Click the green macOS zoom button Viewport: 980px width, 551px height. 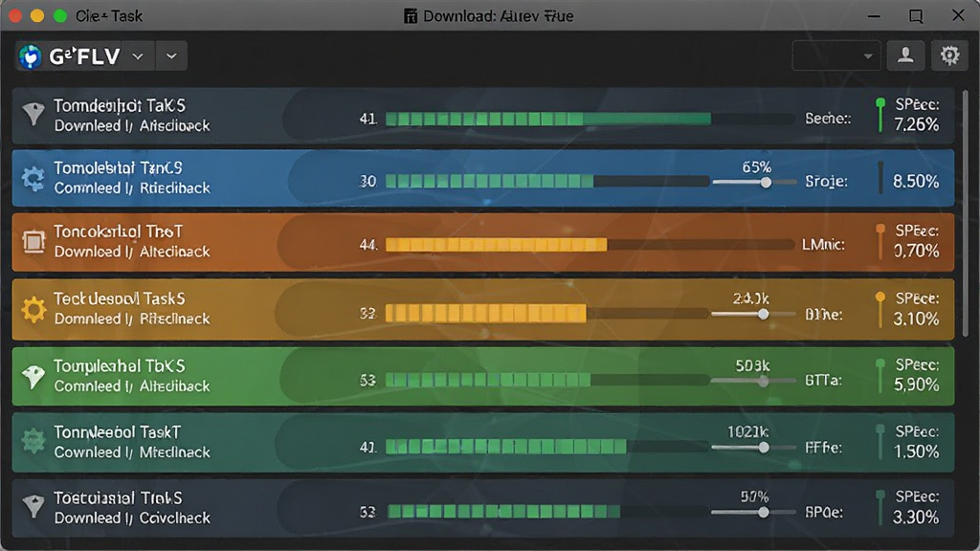pyautogui.click(x=60, y=16)
